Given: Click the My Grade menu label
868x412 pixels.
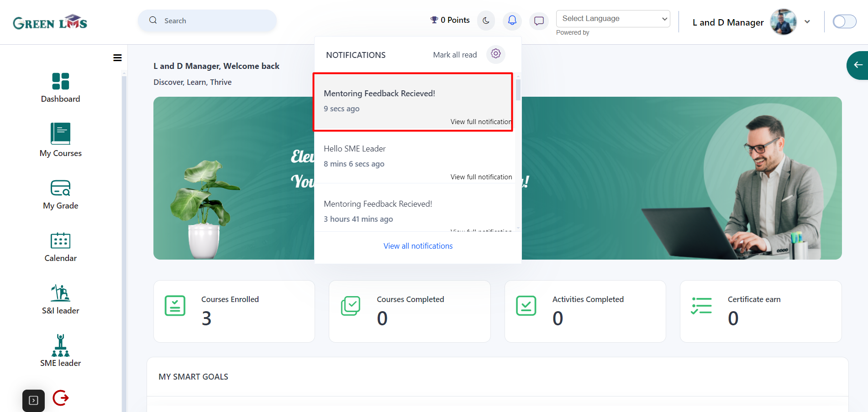Looking at the screenshot, I should (x=60, y=206).
